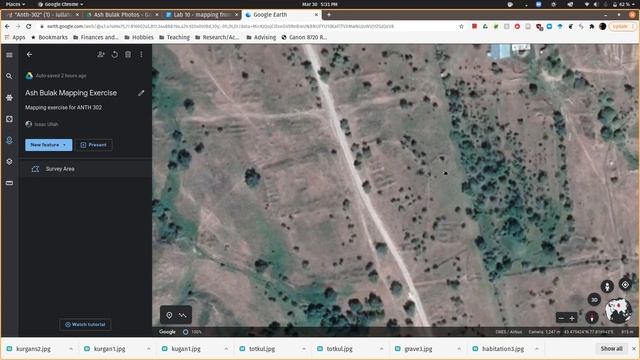Click project description Mapping exercise text

tap(63, 107)
